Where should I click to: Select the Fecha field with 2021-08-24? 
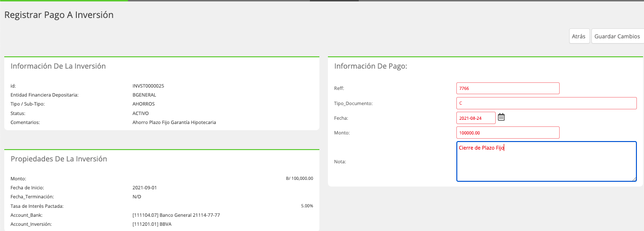coord(476,118)
